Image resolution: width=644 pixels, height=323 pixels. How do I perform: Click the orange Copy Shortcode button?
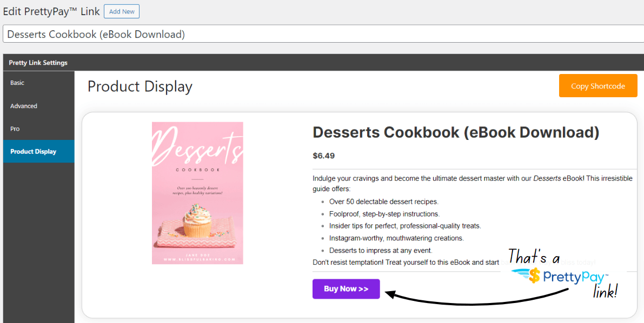pyautogui.click(x=598, y=85)
